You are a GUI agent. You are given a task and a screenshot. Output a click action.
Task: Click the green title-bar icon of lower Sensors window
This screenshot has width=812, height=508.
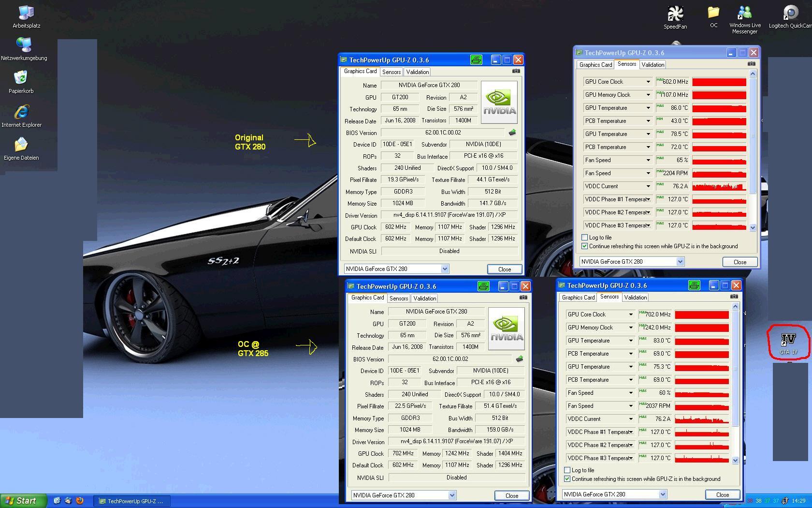click(x=694, y=285)
